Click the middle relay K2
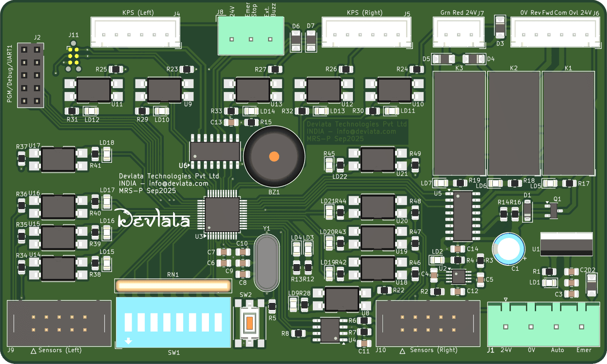The width and height of the screenshot is (607, 364). click(514, 123)
